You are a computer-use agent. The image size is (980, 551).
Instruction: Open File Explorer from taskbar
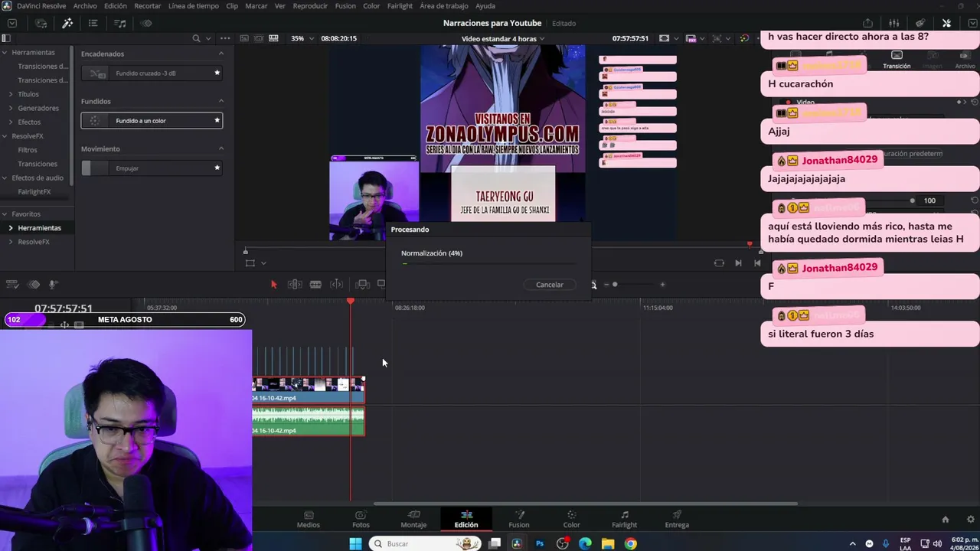click(608, 543)
